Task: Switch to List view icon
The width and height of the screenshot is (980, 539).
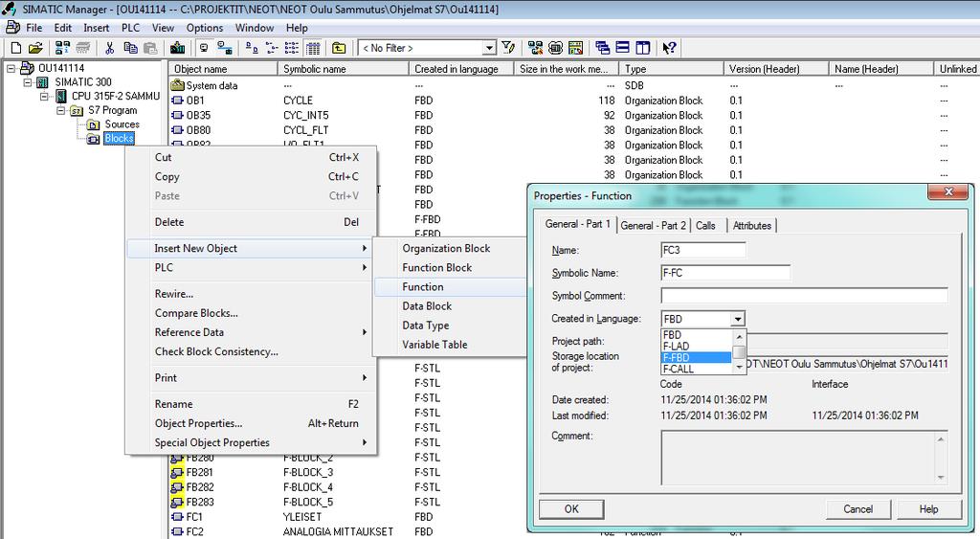Action: click(292, 48)
